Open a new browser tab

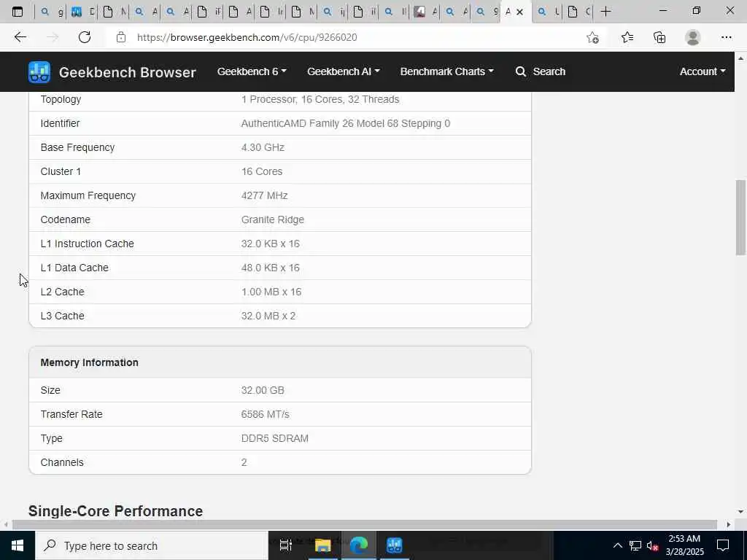[605, 12]
